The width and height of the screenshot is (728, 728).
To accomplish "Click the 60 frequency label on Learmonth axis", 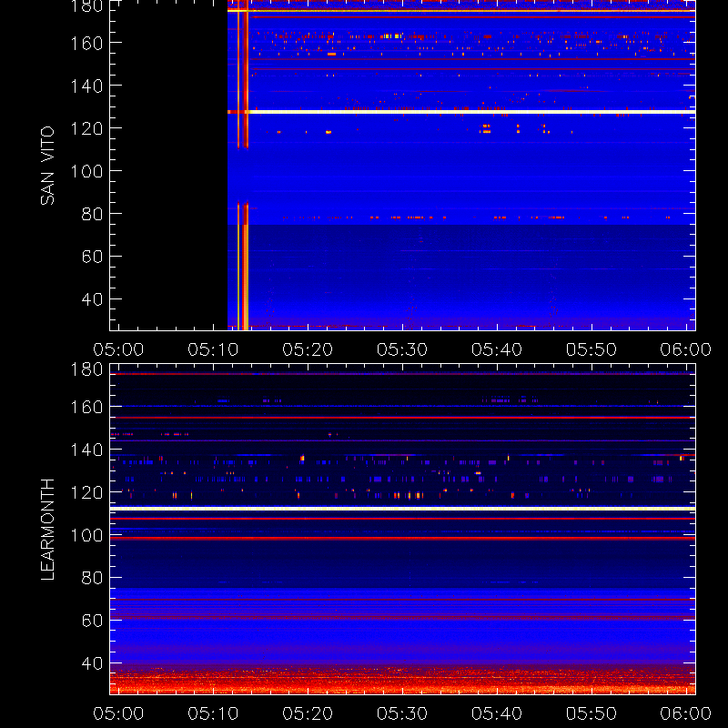I will [93, 621].
